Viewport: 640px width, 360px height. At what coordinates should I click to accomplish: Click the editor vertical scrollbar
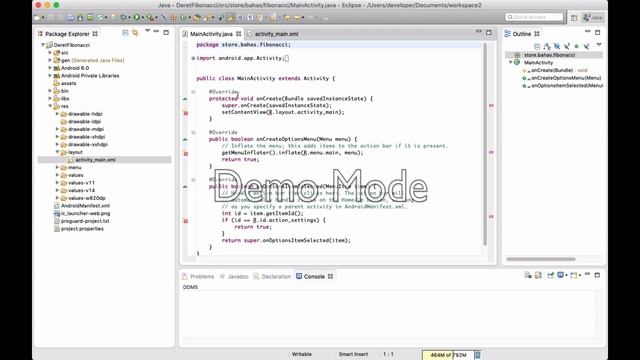tap(485, 144)
